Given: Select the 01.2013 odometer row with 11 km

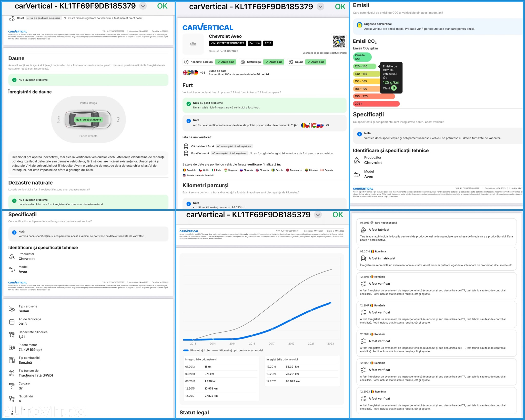Looking at the screenshot, I should click(x=221, y=367).
